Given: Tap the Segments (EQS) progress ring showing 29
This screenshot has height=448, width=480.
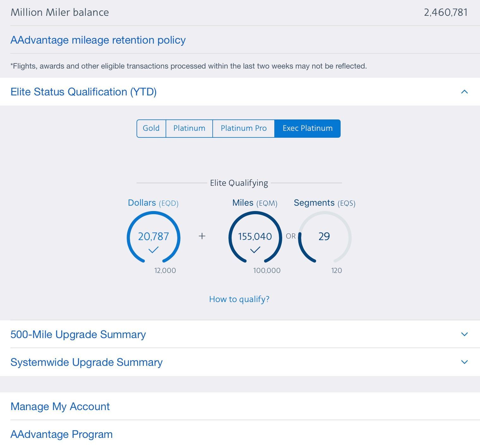Looking at the screenshot, I should pos(325,237).
